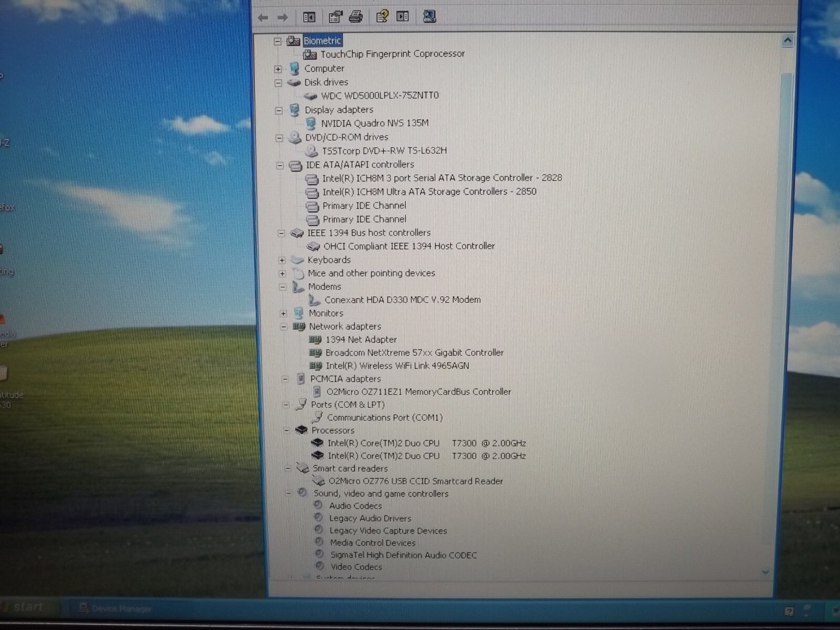Click the Disk drives category icon
Viewport: 840px width, 630px height.
coord(295,82)
